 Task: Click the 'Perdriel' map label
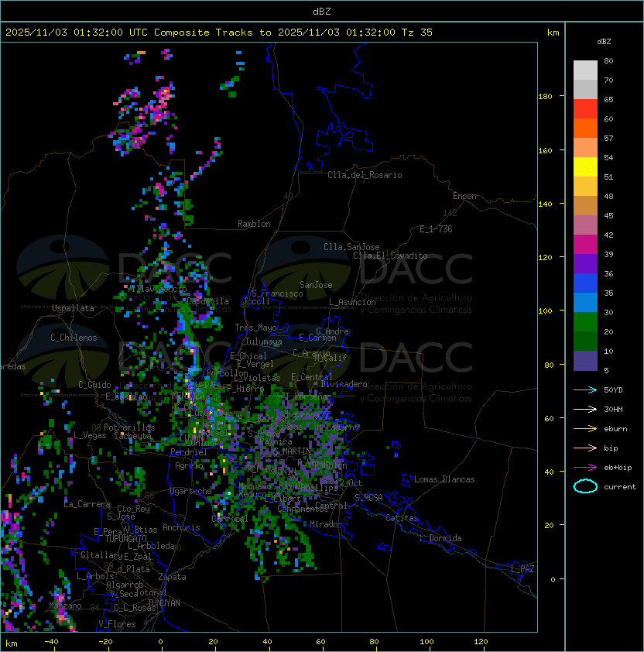point(189,452)
